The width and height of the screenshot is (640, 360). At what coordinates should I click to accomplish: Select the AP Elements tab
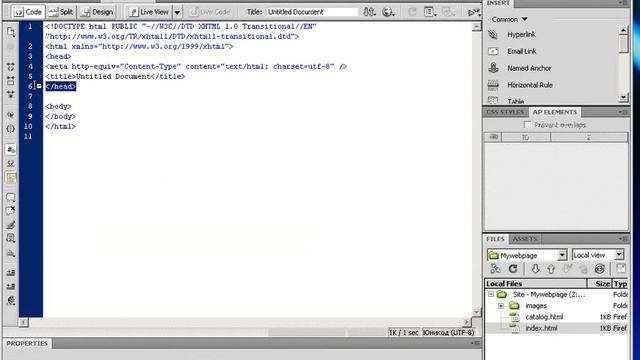(555, 112)
